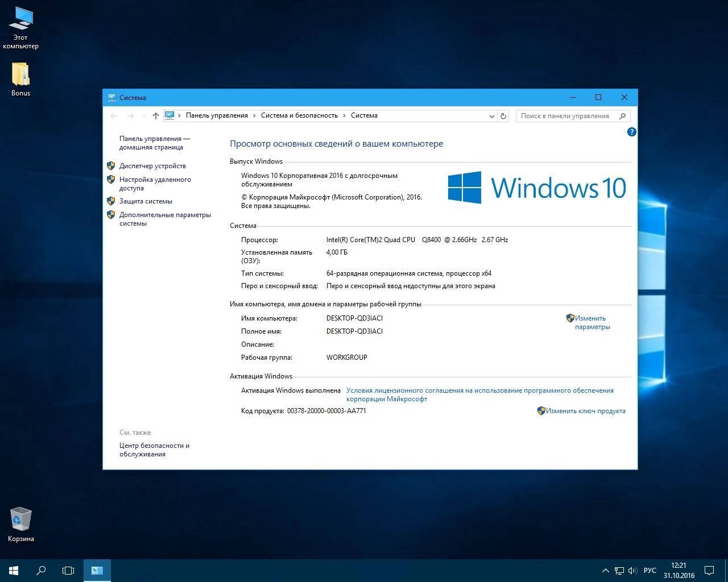Click shield icon beside Защита системы
This screenshot has height=582, width=728.
tap(111, 201)
